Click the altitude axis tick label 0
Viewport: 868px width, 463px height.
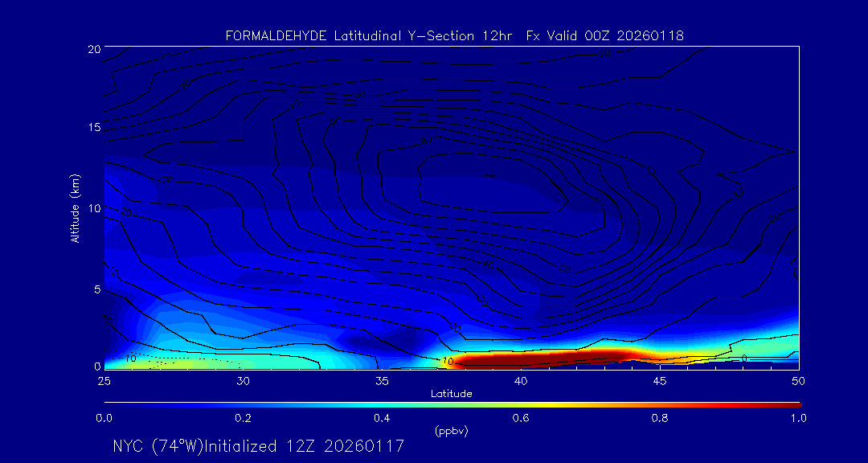pos(96,366)
